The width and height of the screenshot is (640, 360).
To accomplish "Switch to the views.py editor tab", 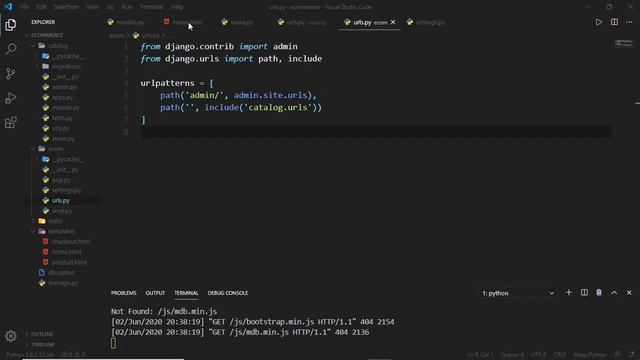I will coord(242,22).
